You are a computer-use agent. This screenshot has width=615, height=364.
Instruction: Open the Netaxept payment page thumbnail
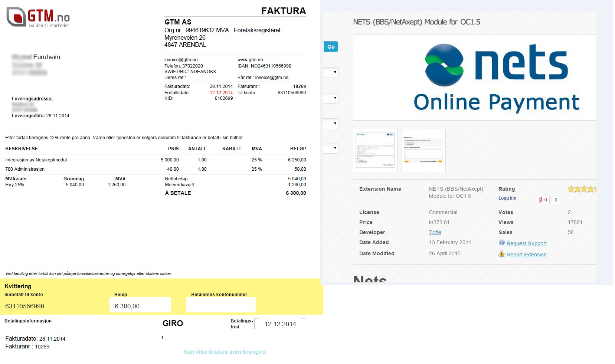(x=375, y=150)
